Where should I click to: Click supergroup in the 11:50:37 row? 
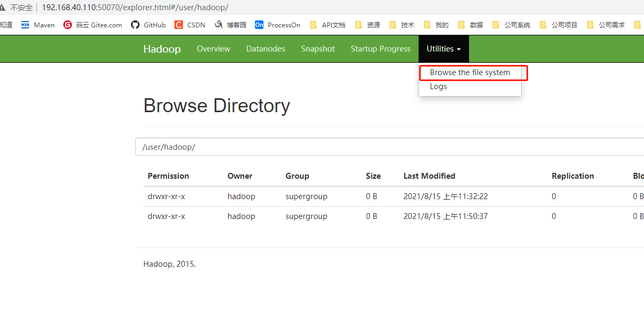tap(306, 216)
